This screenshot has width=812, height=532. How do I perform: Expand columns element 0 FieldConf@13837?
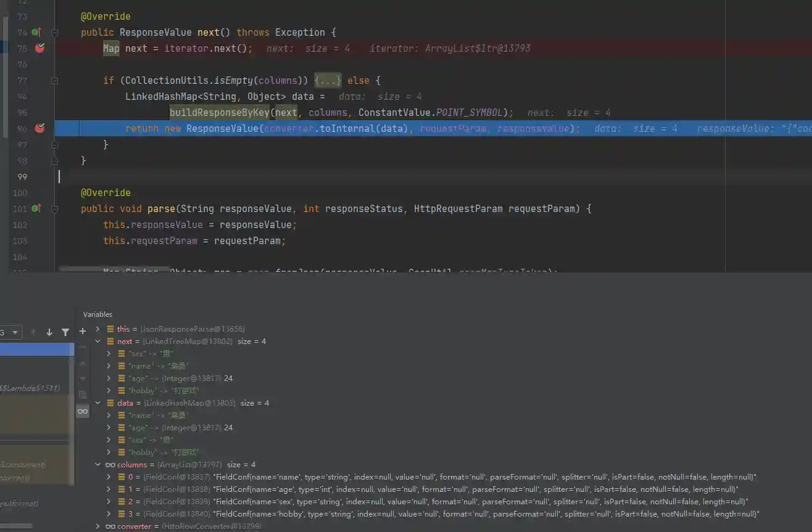click(x=109, y=477)
